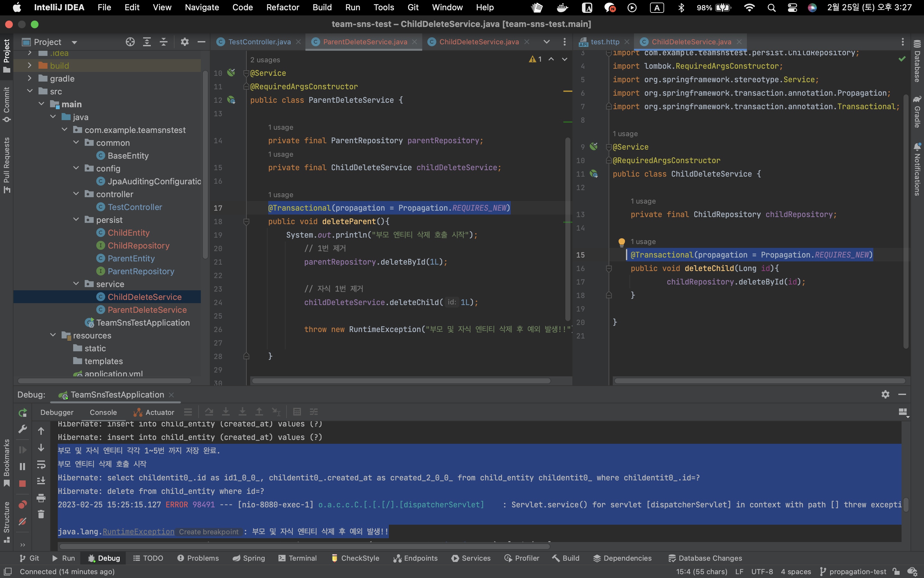Screen dimensions: 924x578
Task: Click View Breakpoints icon
Action: 22,504
